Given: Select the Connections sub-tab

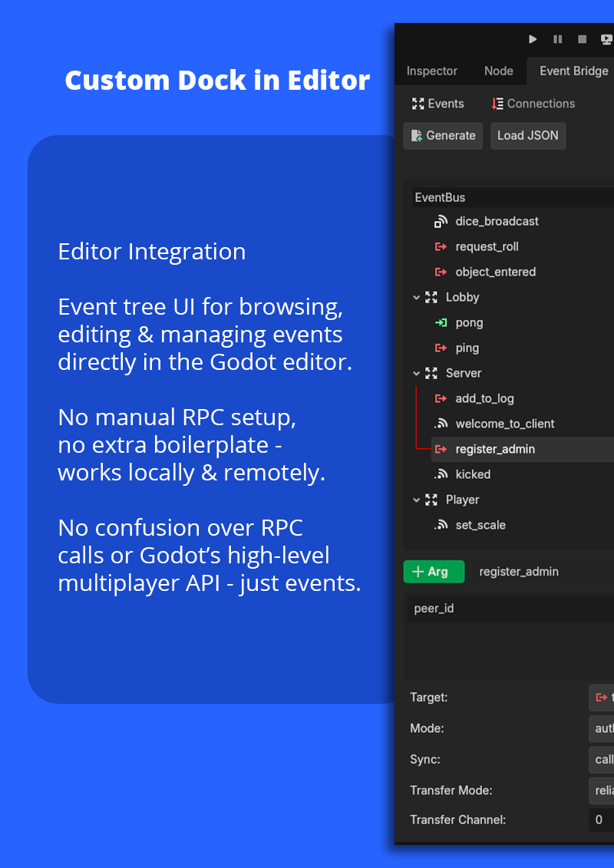Looking at the screenshot, I should (533, 104).
